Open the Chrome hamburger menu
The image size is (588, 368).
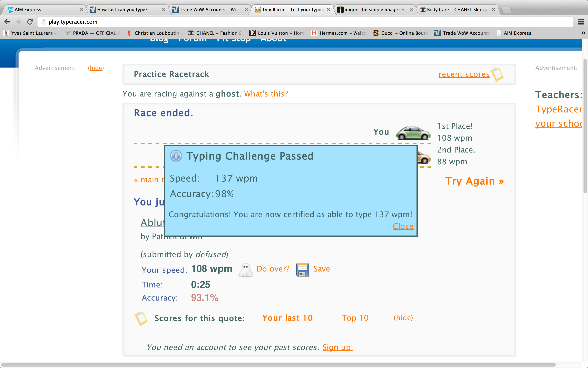(581, 22)
